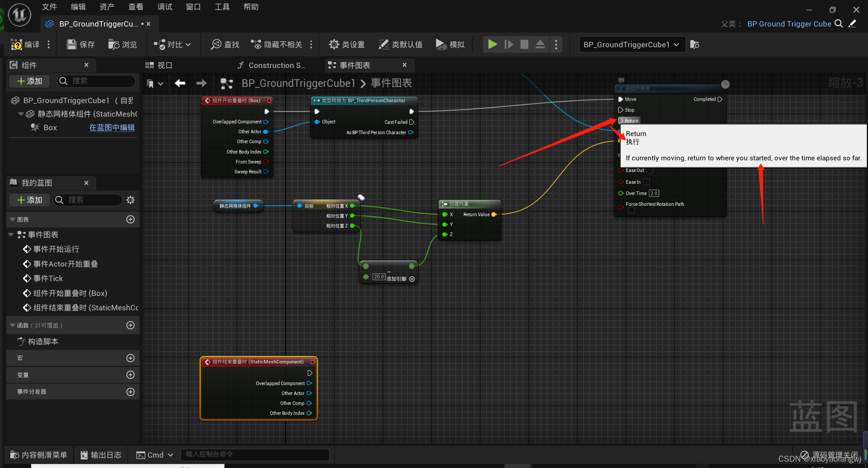Open the Diff compare dropdown
Image resolution: width=868 pixels, height=468 pixels.
172,45
